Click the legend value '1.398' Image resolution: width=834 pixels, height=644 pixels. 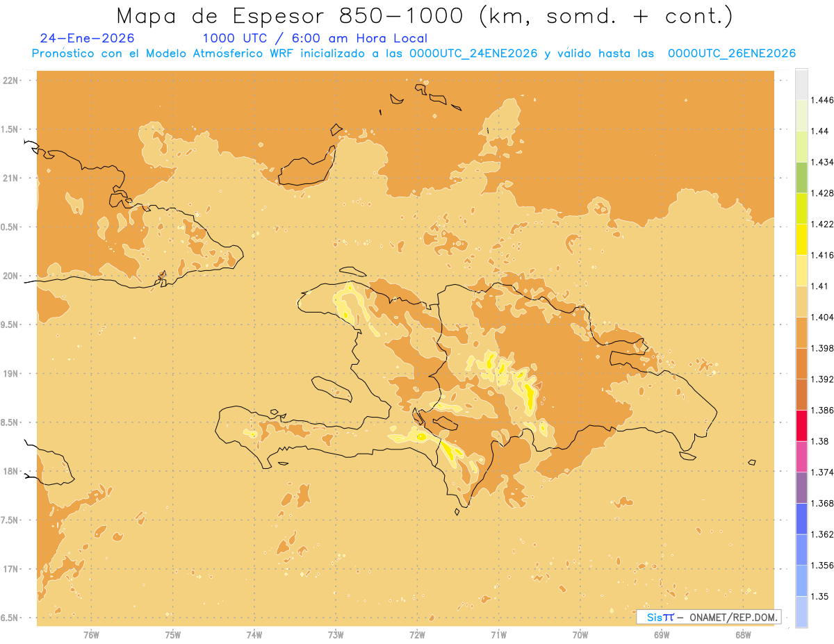point(824,348)
